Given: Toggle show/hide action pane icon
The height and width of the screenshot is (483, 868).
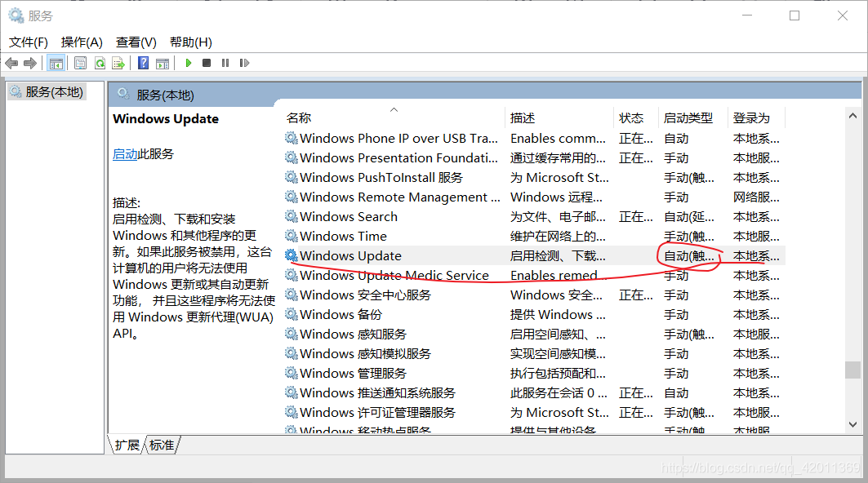Looking at the screenshot, I should (x=162, y=63).
